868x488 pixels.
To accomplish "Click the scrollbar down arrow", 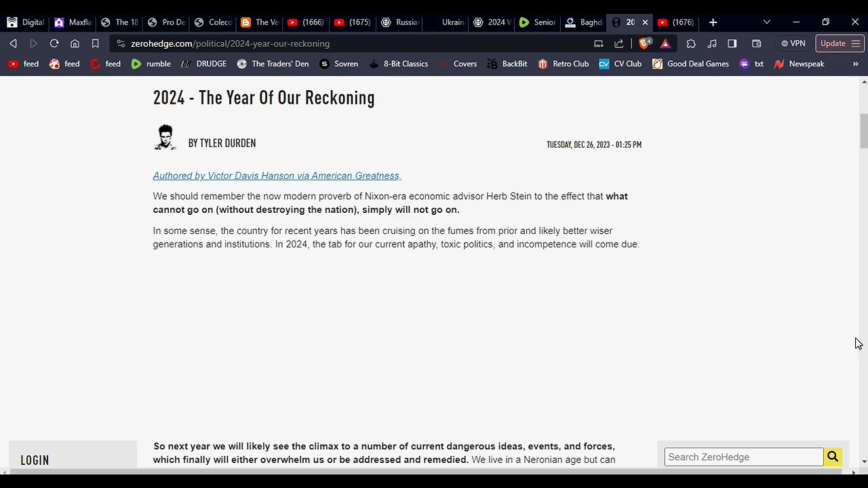I will click(863, 462).
